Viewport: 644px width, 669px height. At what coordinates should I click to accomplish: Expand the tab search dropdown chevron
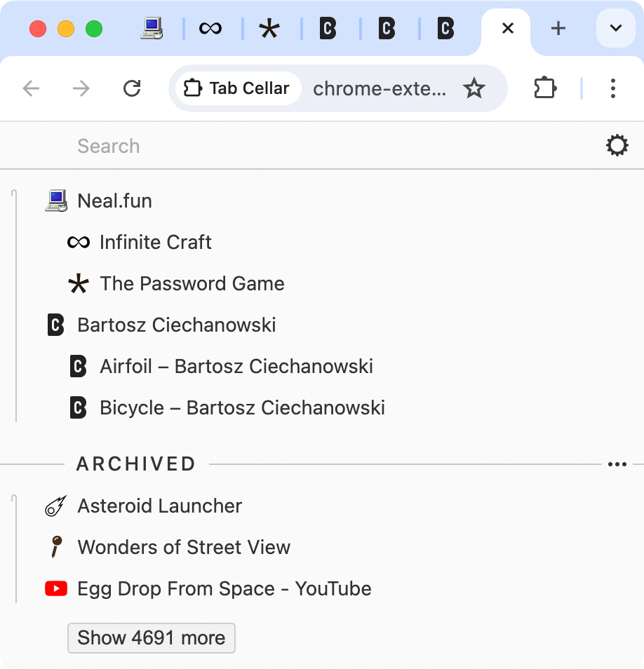615,29
